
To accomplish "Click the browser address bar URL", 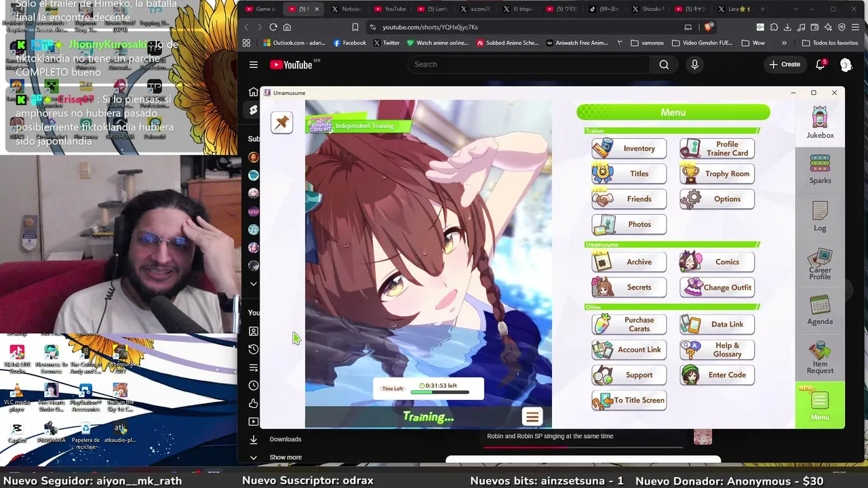I will pyautogui.click(x=430, y=27).
